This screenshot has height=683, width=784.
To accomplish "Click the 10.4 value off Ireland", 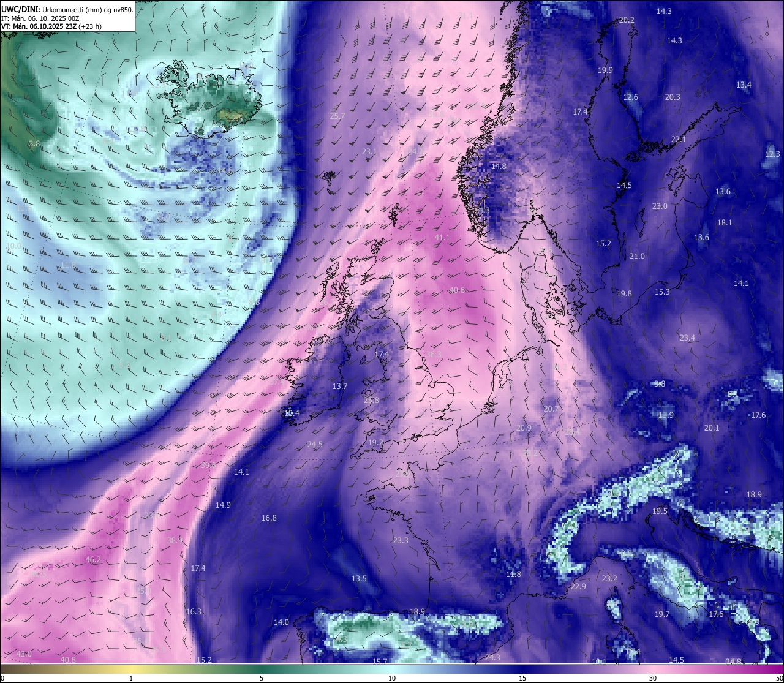I will [x=292, y=413].
